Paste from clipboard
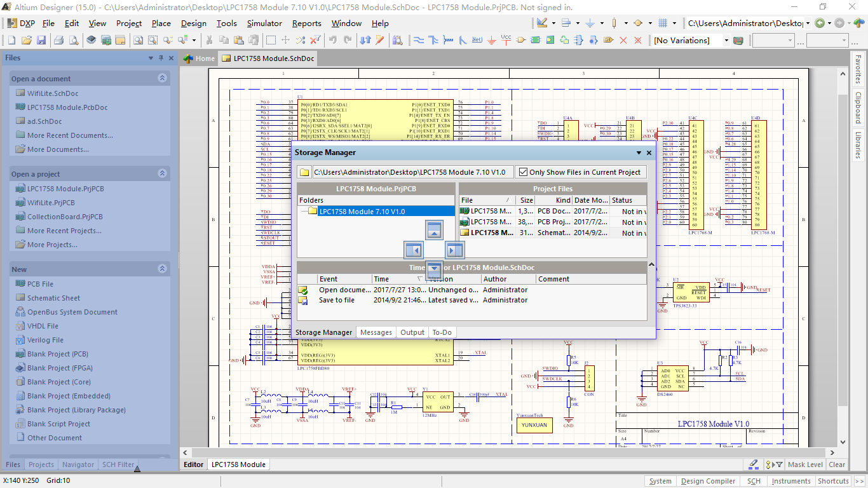Screen dimensions: 868x488 (238, 40)
